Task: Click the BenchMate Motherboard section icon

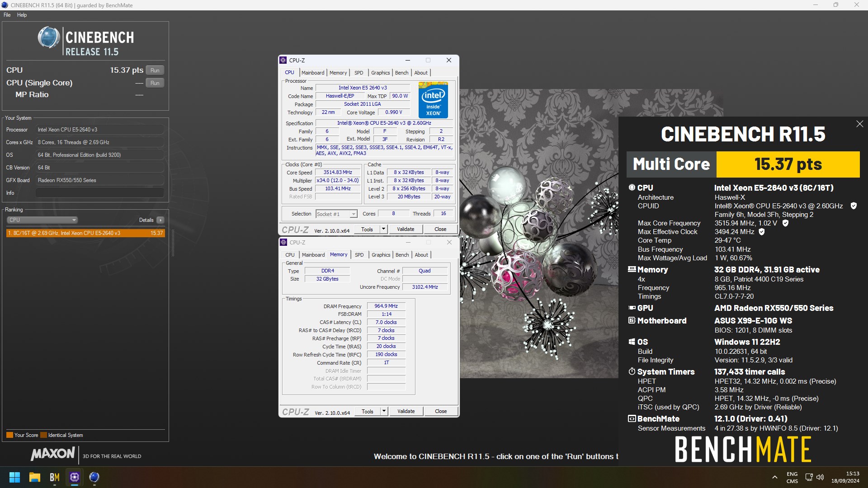Action: [632, 320]
